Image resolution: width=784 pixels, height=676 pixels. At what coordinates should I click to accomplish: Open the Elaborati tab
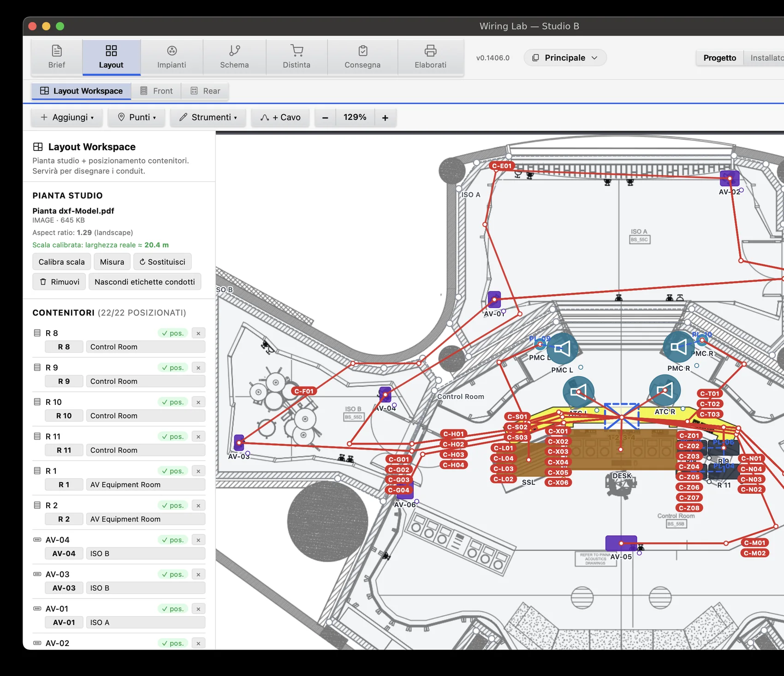pyautogui.click(x=430, y=57)
